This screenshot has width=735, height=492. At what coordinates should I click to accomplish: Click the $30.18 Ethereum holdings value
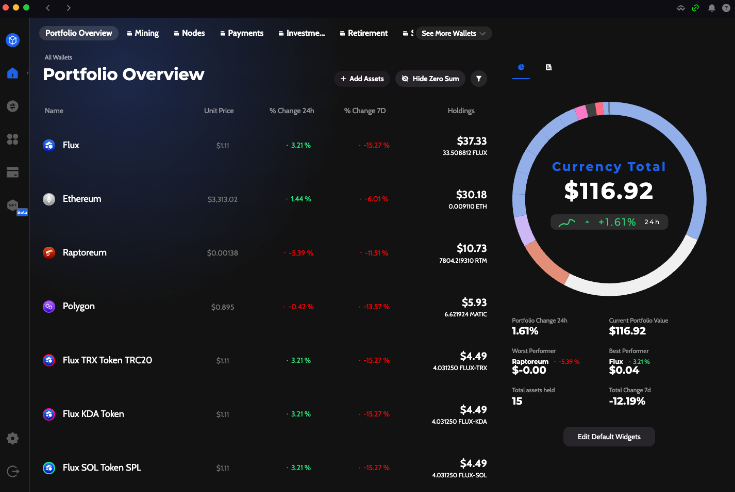[471, 194]
